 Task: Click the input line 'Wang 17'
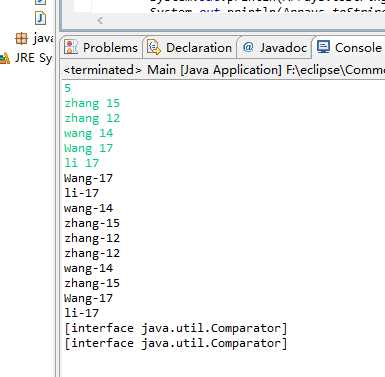coord(89,148)
